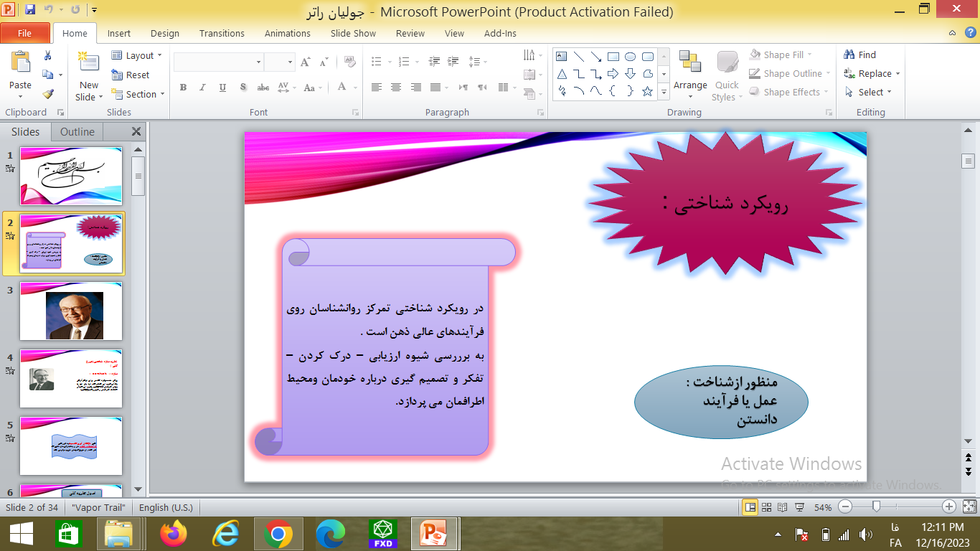This screenshot has height=551, width=980.
Task: Select the five-point star shape
Action: coord(647,91)
